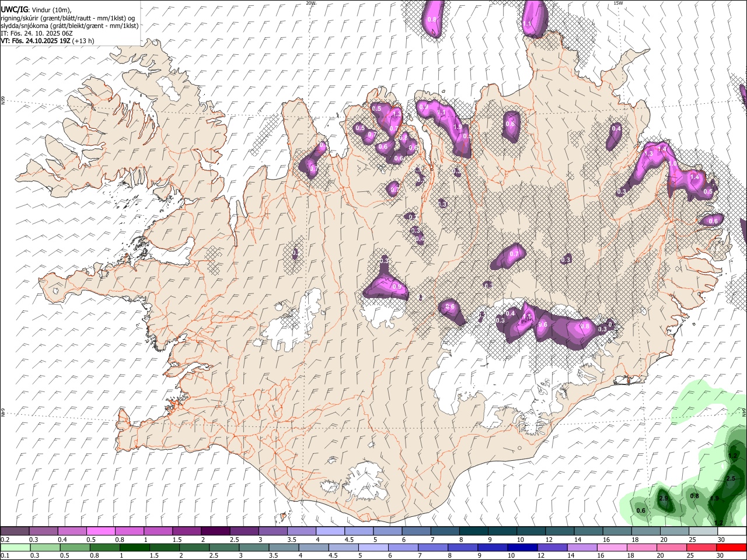Screen dimensions: 747x560
Task: Pick the pale green 0.1 rain-scale swatch
Action: click(15, 547)
